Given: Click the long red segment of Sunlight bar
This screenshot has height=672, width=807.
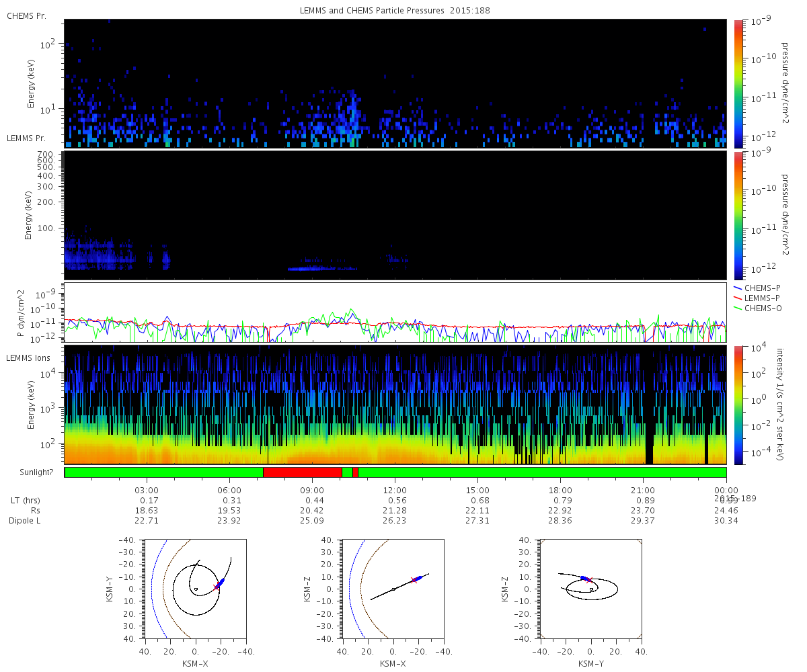Looking at the screenshot, I should tap(302, 472).
